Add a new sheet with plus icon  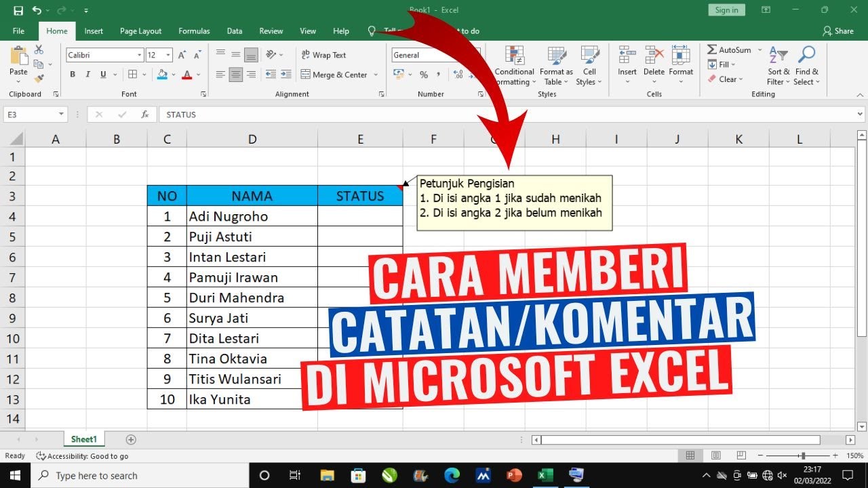click(131, 439)
